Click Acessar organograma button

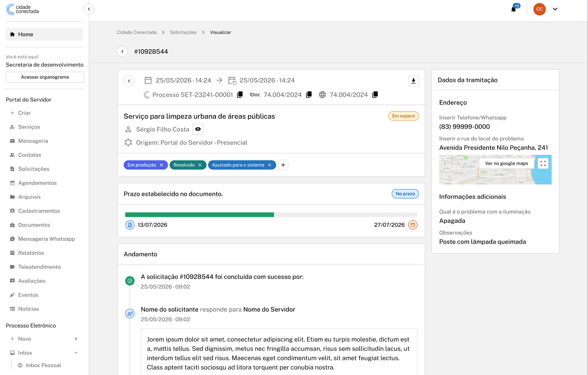click(45, 77)
